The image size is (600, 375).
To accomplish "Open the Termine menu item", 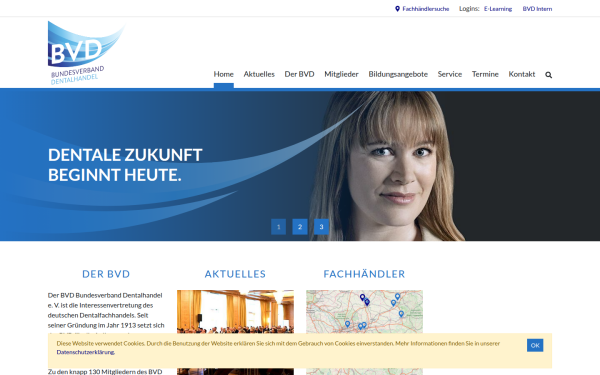I will (x=485, y=74).
